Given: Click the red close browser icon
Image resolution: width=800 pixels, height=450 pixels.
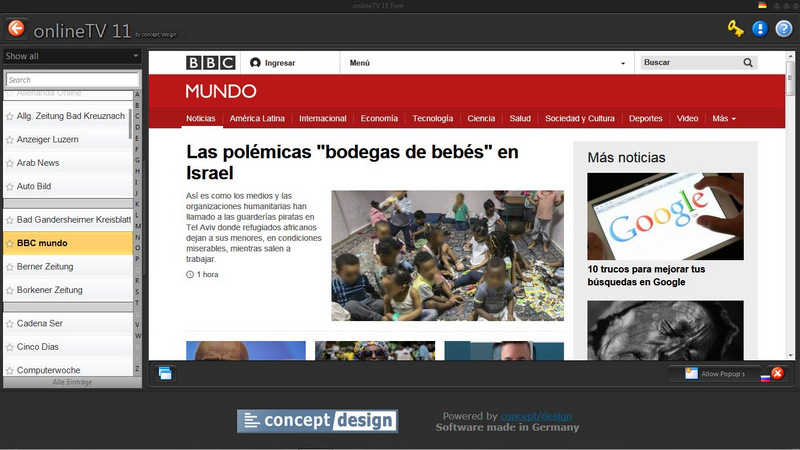Looking at the screenshot, I should [x=778, y=373].
